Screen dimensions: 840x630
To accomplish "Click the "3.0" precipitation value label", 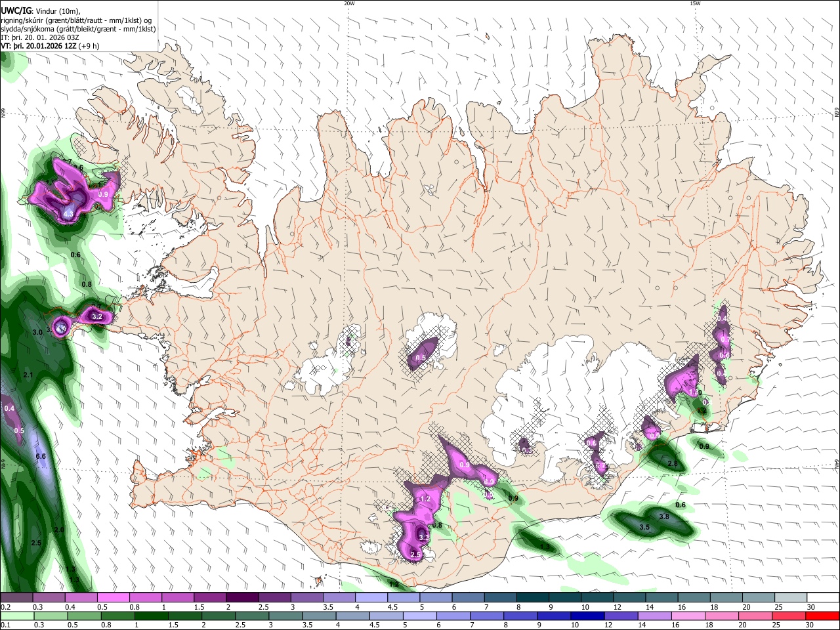I will click(37, 333).
